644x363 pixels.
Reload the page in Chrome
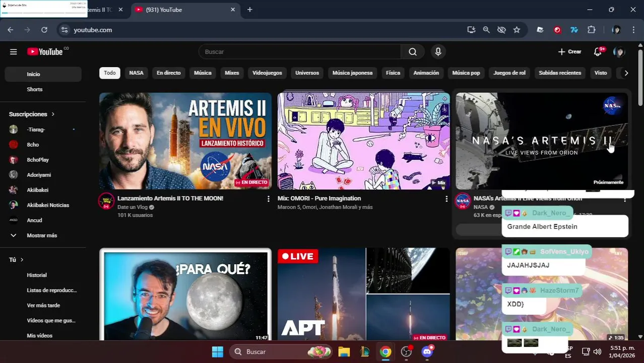click(x=44, y=30)
